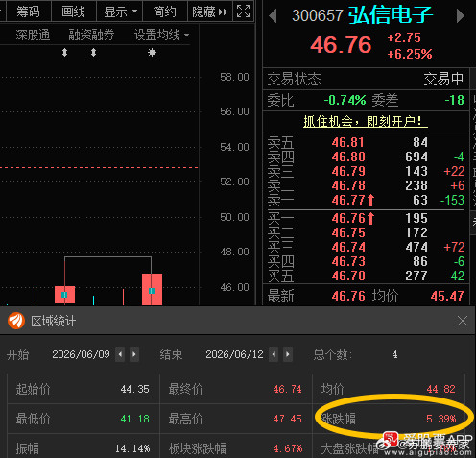Step end date 2026/06/12 forward
The image size is (476, 458).
tap(288, 354)
